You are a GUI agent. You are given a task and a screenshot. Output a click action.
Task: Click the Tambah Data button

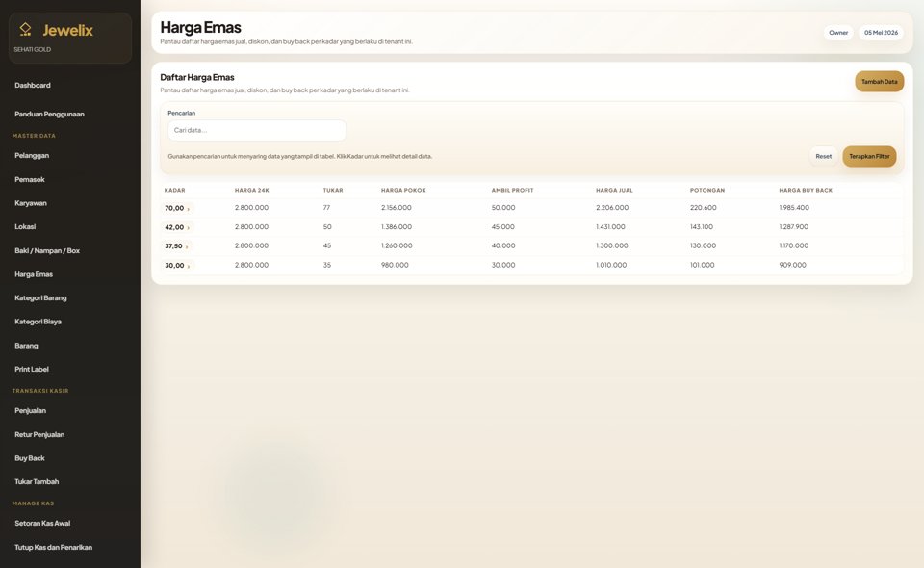879,81
